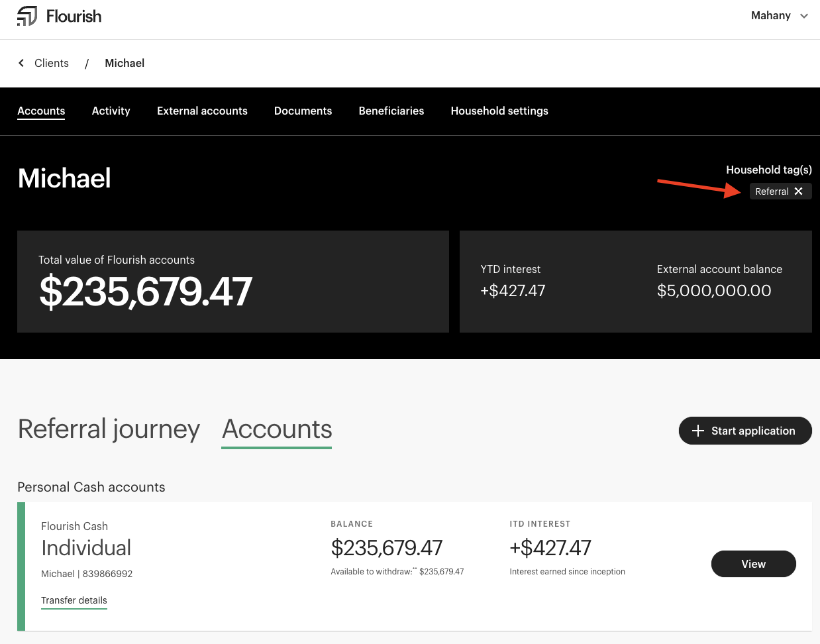Click the Individual account title
820x644 pixels.
pos(86,548)
